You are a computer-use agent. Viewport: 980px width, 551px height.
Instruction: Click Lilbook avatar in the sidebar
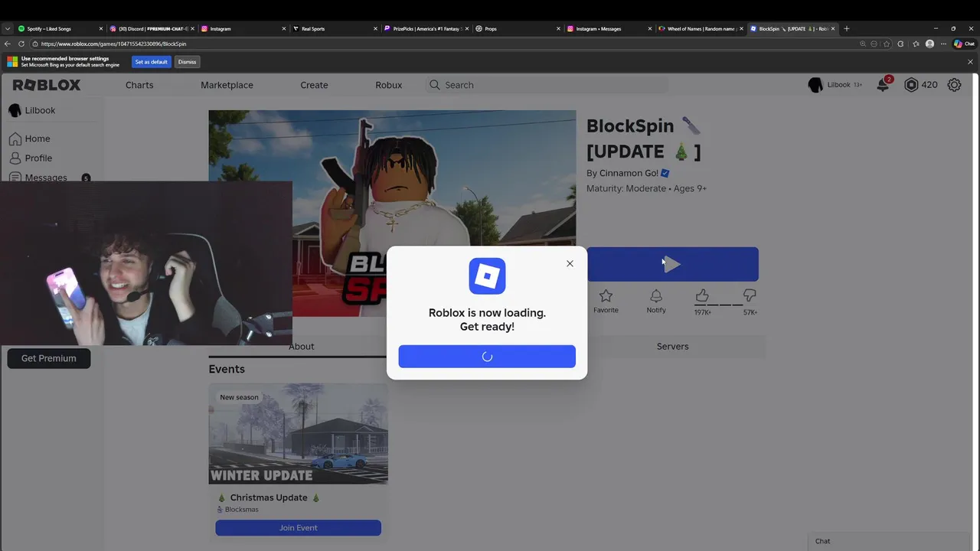point(15,110)
